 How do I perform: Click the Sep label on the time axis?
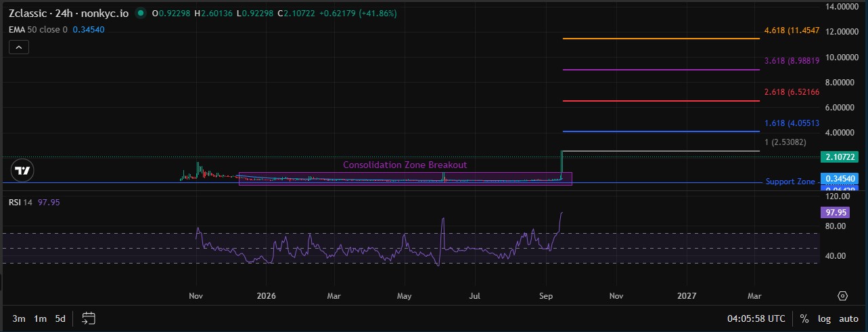(x=547, y=296)
